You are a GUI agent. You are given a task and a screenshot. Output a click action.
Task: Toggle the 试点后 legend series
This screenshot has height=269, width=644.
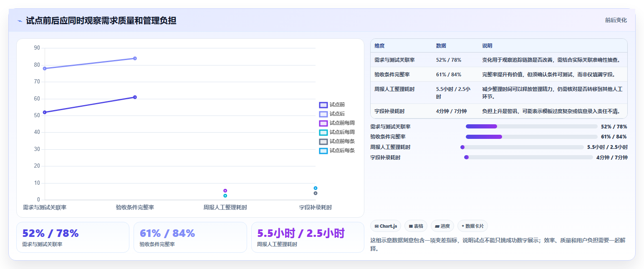[332, 114]
